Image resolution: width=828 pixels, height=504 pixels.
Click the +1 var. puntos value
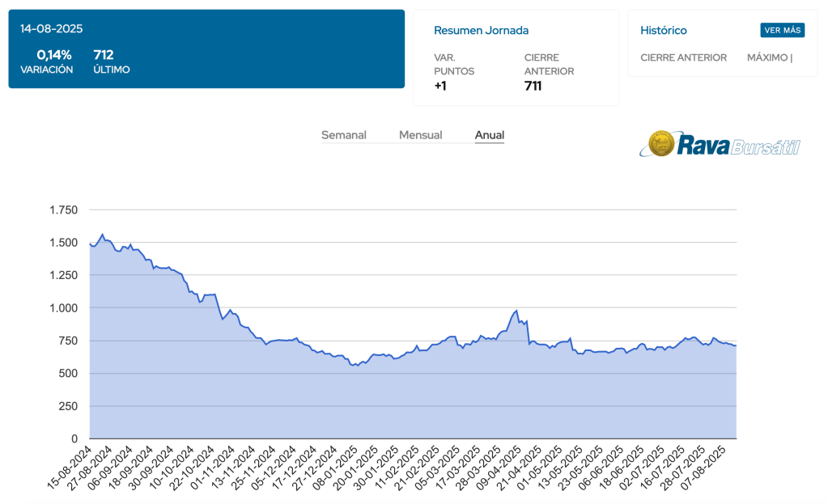[x=440, y=86]
